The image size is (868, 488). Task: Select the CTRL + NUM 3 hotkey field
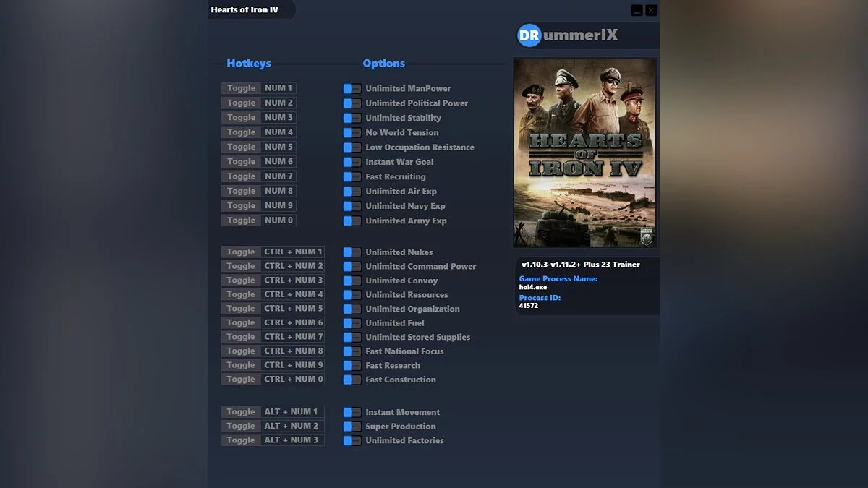pos(293,280)
